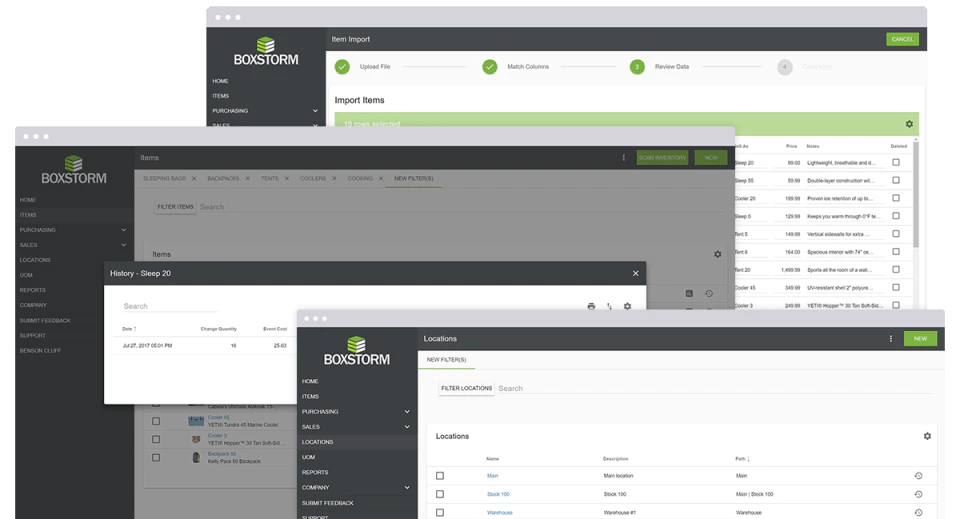Sort locations by Path column

point(742,458)
